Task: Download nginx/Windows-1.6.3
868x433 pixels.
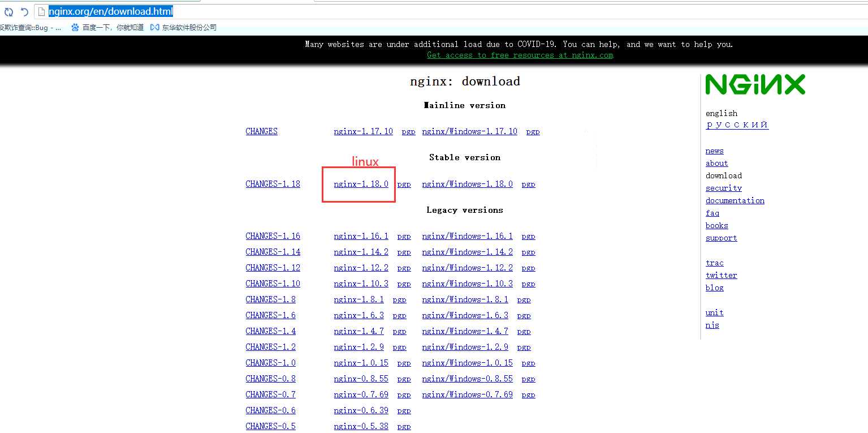Action: click(x=465, y=315)
